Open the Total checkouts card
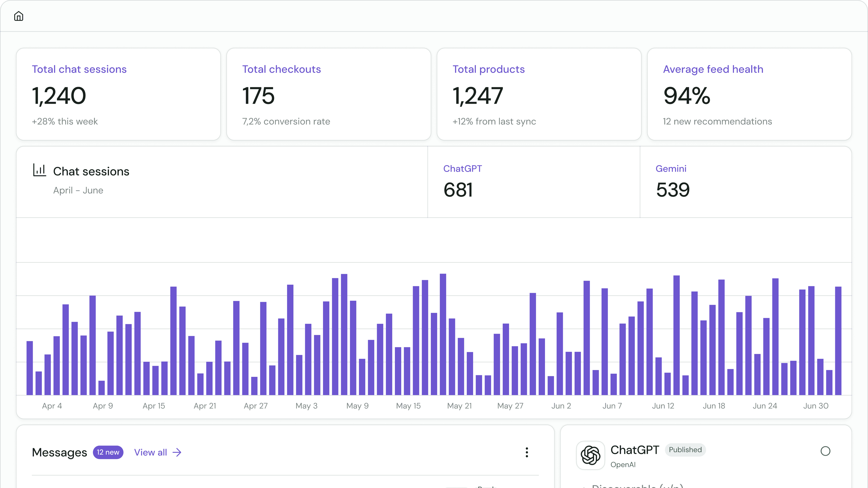 (x=328, y=94)
